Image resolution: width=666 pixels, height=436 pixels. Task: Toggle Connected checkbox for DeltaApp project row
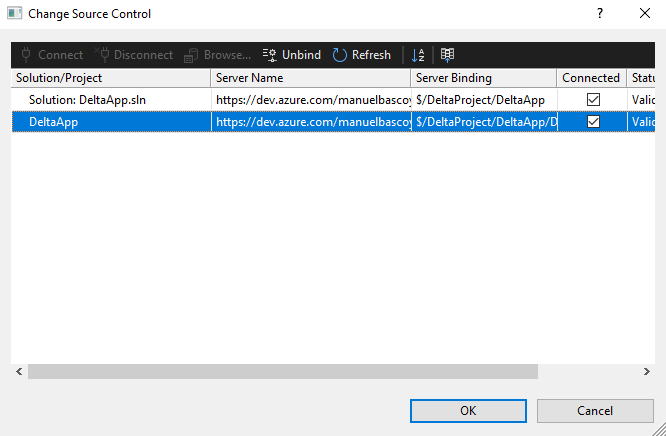593,121
